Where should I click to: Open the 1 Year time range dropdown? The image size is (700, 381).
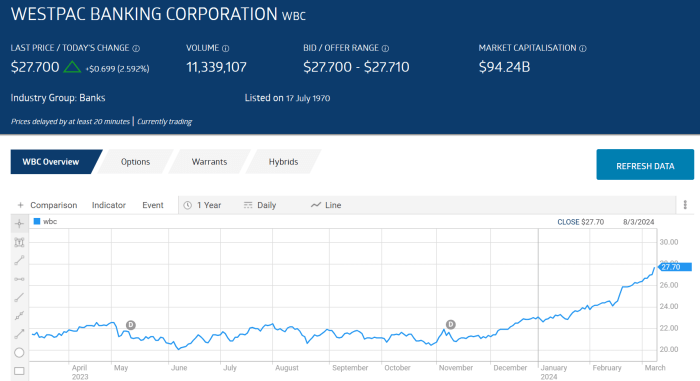(203, 205)
